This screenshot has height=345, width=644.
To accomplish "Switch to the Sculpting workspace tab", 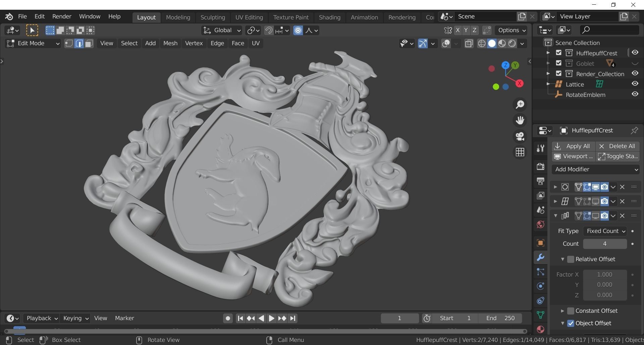I will click(x=213, y=17).
